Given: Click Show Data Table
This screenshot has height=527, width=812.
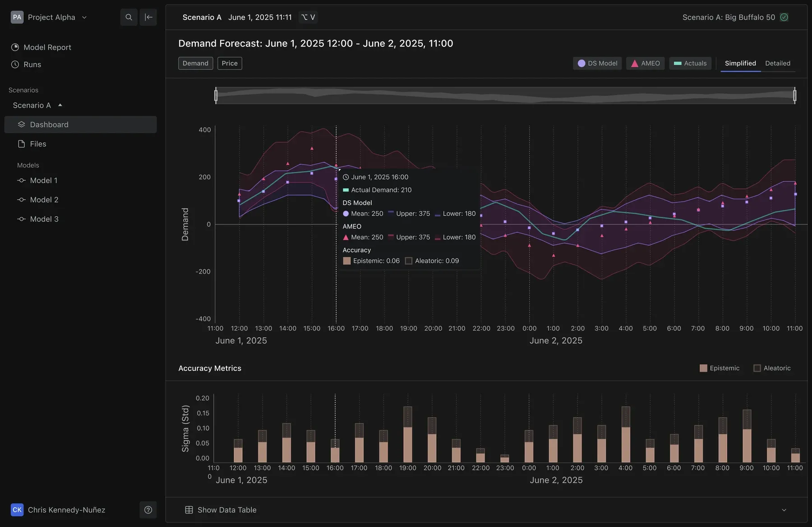Looking at the screenshot, I should [x=227, y=510].
